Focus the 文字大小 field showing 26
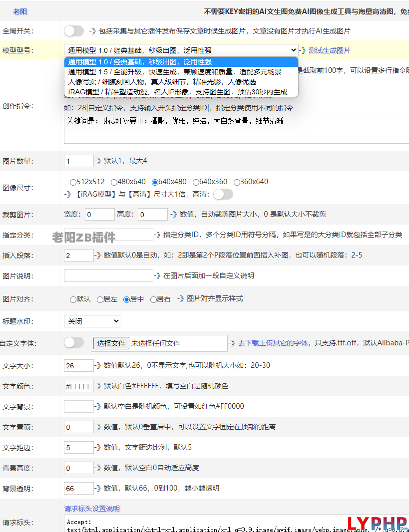This screenshot has height=532, width=409. (79, 366)
